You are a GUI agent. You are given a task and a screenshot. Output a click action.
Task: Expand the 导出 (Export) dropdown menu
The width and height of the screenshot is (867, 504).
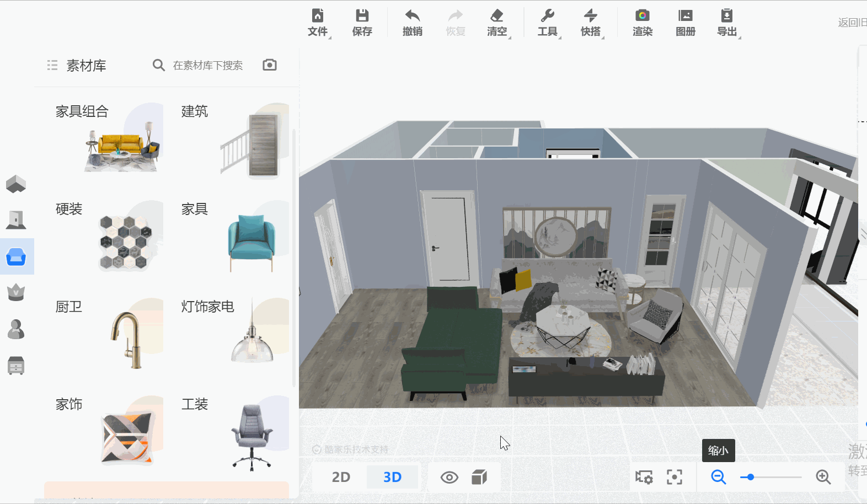click(x=727, y=23)
